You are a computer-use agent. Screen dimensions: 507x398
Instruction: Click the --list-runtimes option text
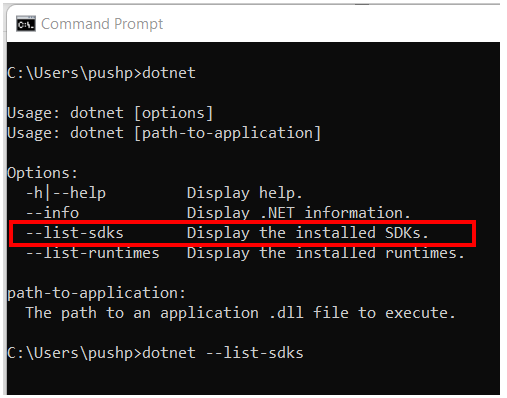pyautogui.click(x=93, y=253)
